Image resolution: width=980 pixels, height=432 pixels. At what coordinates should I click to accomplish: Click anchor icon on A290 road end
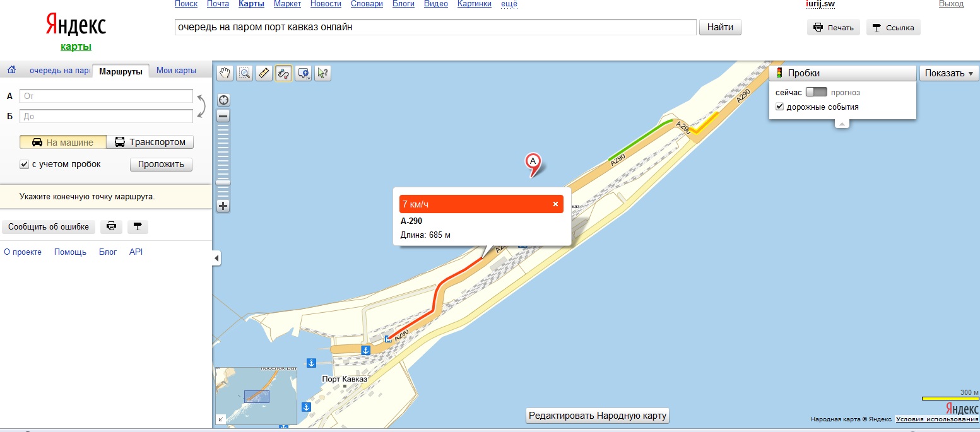(x=365, y=349)
